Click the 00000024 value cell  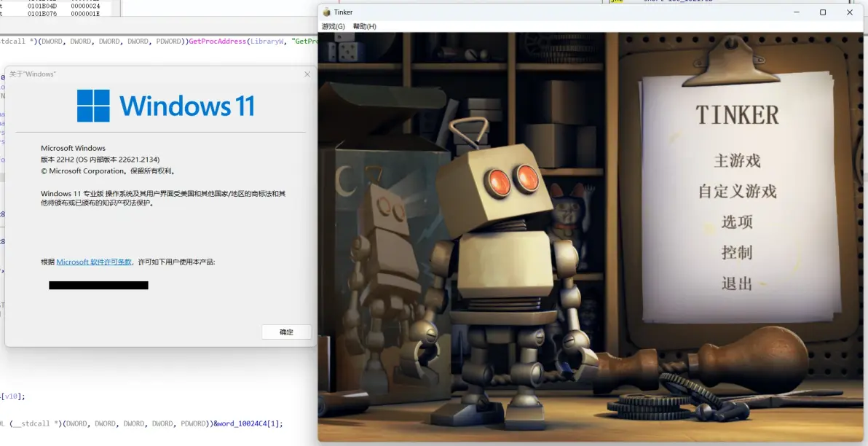coord(85,6)
